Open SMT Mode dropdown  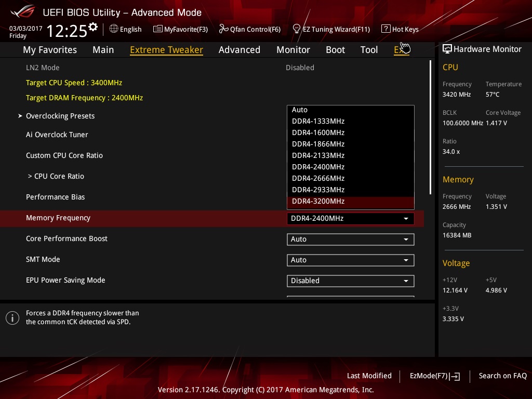[x=351, y=260]
